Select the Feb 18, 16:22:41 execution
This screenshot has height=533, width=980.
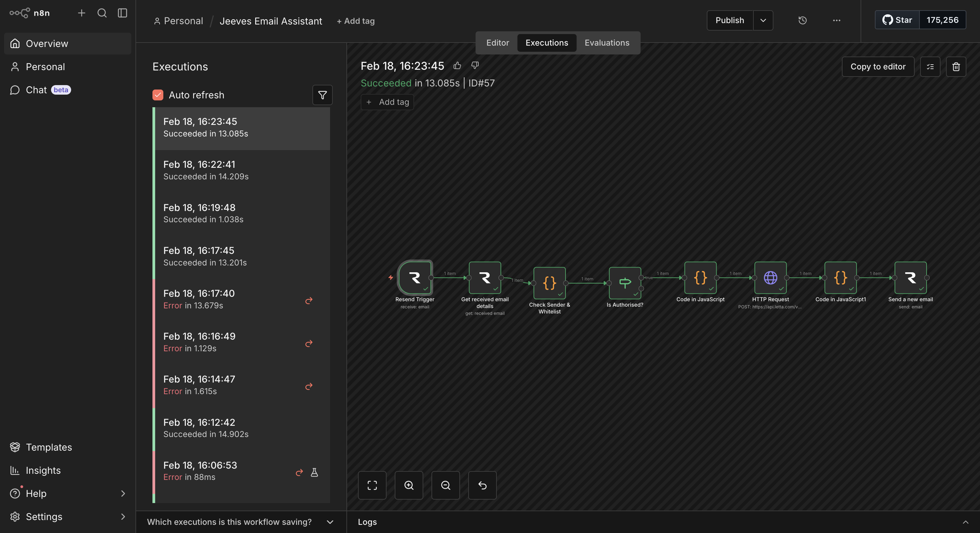pos(242,171)
